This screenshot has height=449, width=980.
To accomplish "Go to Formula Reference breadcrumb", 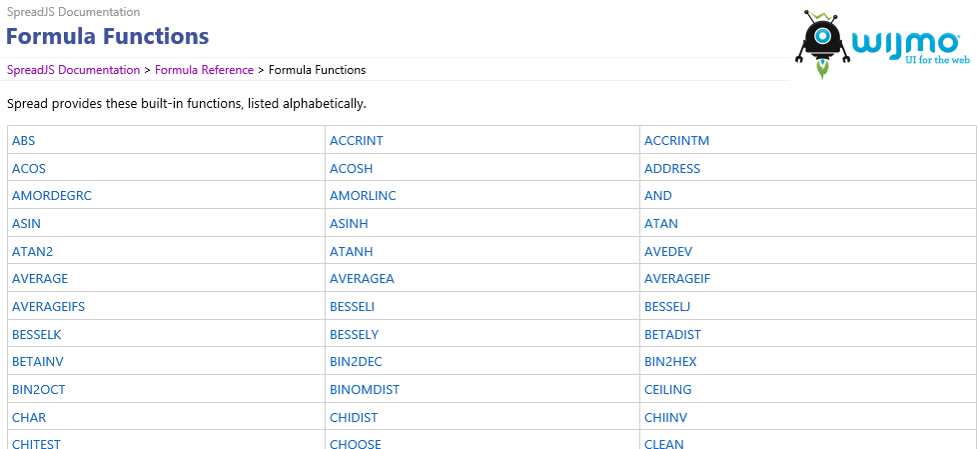I will [x=205, y=70].
